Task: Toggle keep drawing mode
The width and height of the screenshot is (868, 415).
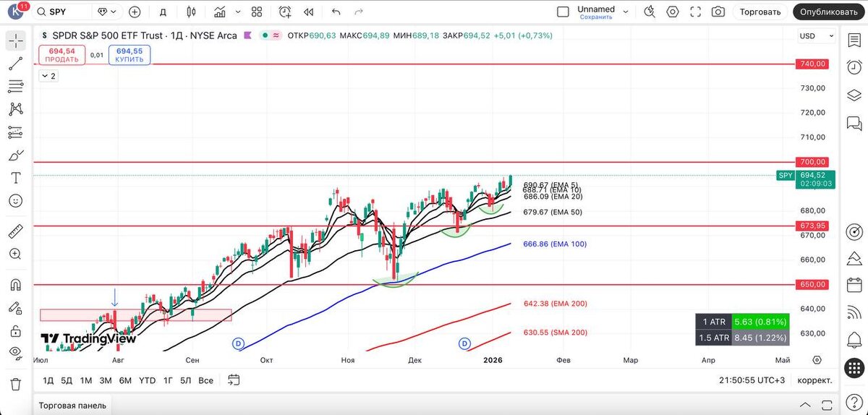Action: coord(15,307)
